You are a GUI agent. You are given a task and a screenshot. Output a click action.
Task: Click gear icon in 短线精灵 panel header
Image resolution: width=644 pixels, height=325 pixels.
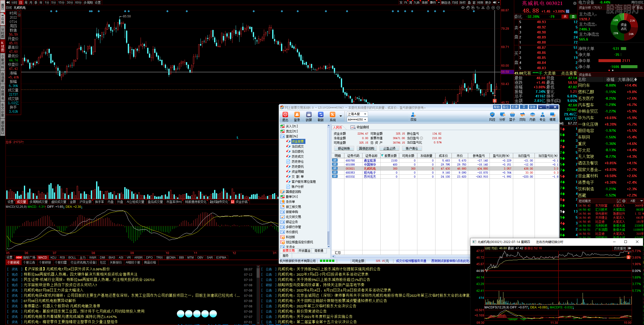[x=624, y=201]
